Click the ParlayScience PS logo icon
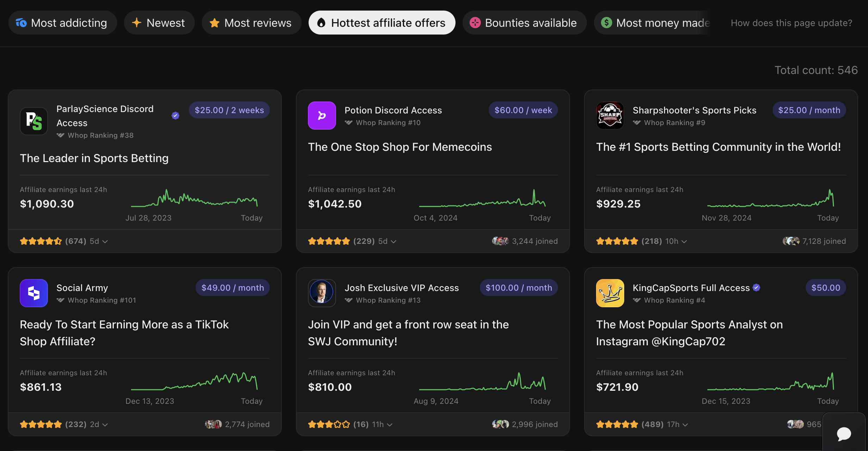868x451 pixels. click(x=33, y=121)
